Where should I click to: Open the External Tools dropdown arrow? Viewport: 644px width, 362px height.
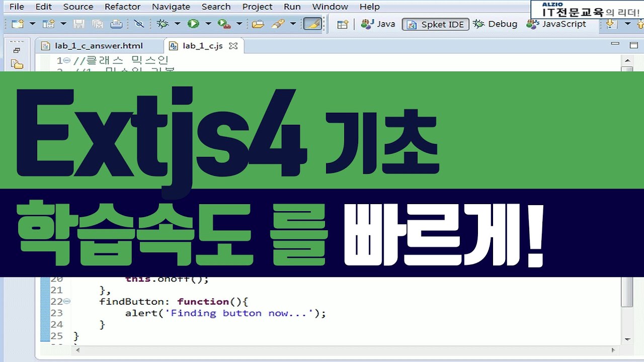point(239,24)
